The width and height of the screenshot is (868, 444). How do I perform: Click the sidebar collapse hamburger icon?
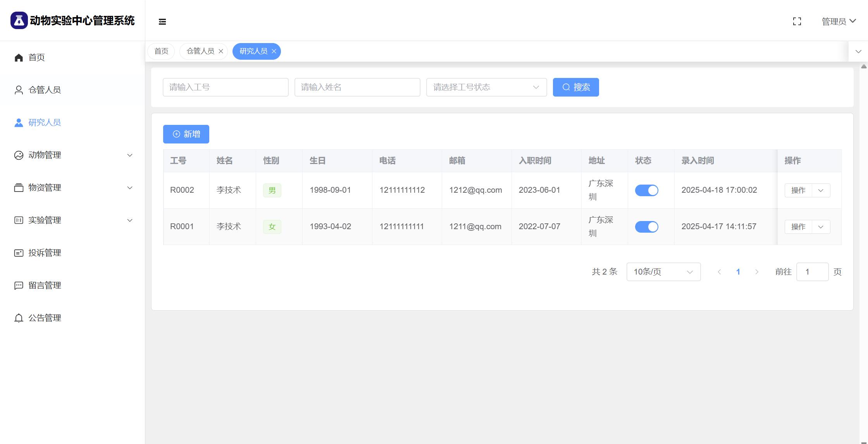(x=162, y=22)
